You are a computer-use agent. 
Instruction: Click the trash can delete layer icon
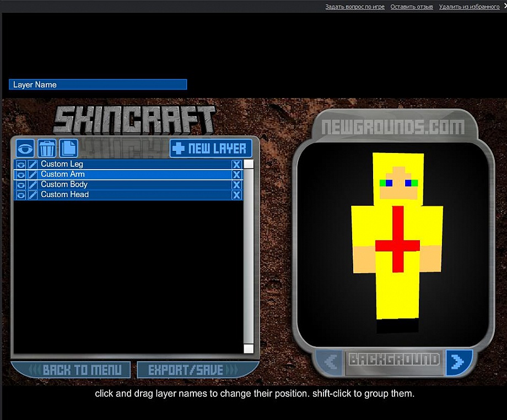[47, 149]
